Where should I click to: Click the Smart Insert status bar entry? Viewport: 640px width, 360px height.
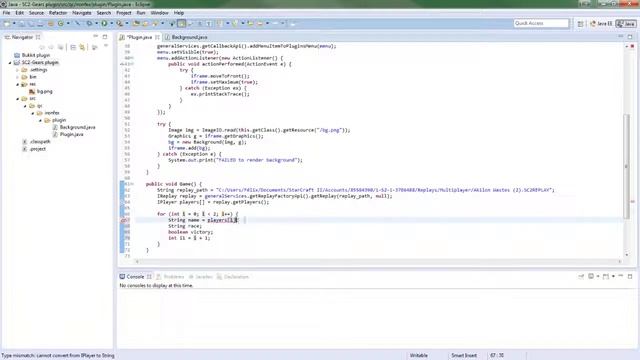[464, 356]
